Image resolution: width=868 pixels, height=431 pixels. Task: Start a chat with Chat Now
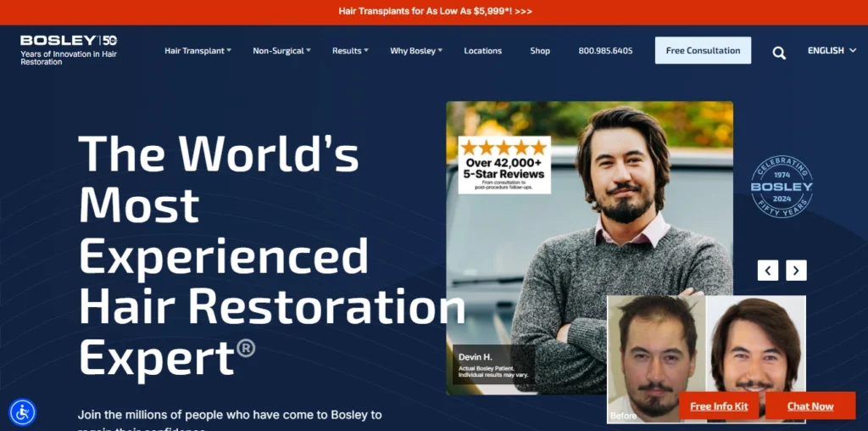810,406
